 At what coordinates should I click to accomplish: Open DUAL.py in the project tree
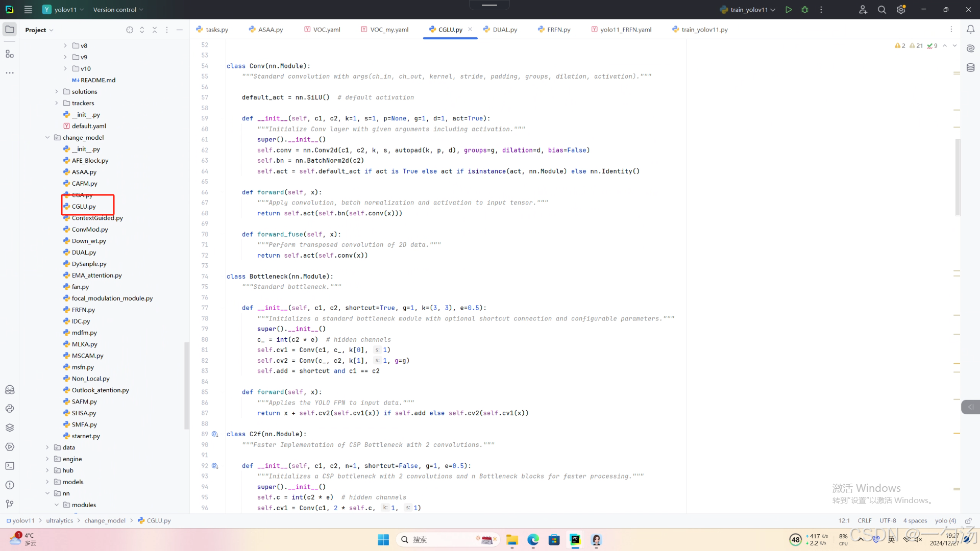click(x=84, y=253)
